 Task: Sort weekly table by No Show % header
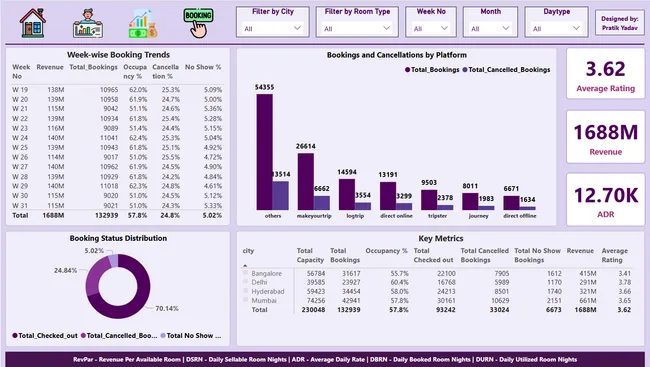point(203,67)
